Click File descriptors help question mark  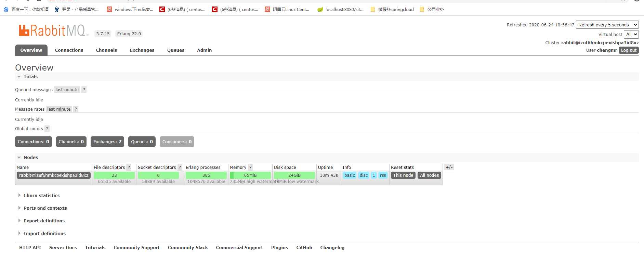pyautogui.click(x=129, y=168)
